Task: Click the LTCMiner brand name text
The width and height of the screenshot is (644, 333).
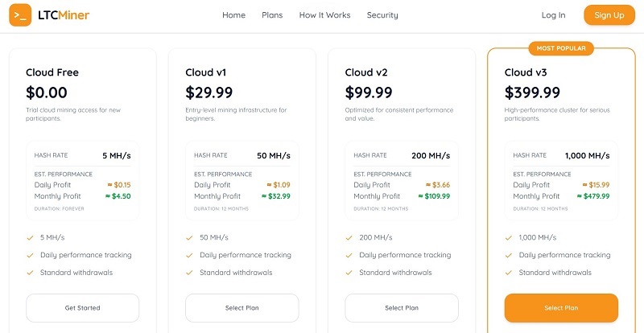Action: (x=64, y=15)
